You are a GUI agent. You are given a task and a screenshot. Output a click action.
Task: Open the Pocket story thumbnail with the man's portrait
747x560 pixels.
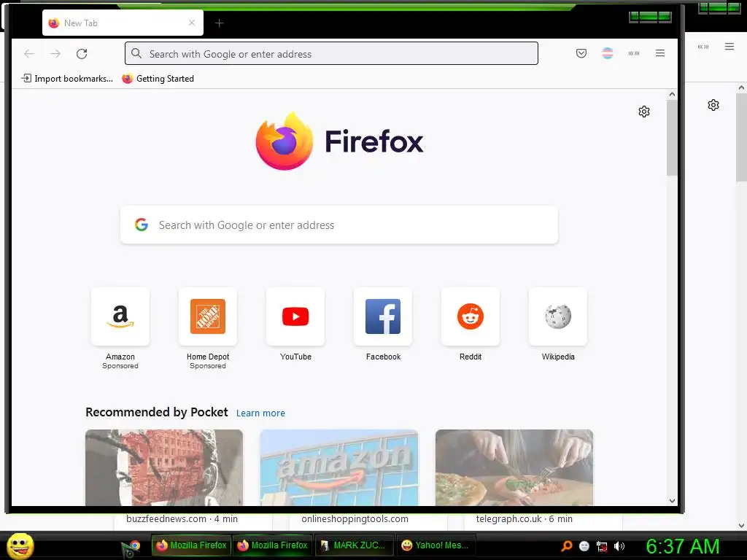coord(164,467)
